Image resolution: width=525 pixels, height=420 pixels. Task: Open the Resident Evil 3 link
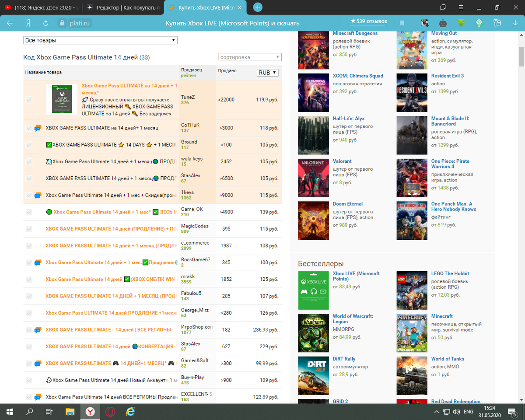(448, 76)
